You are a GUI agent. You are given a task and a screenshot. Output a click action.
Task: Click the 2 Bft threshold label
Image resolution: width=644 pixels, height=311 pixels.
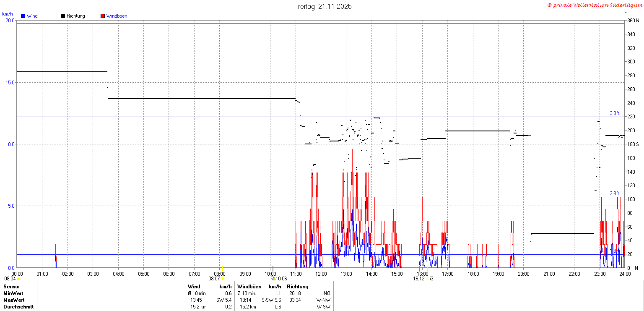click(614, 193)
